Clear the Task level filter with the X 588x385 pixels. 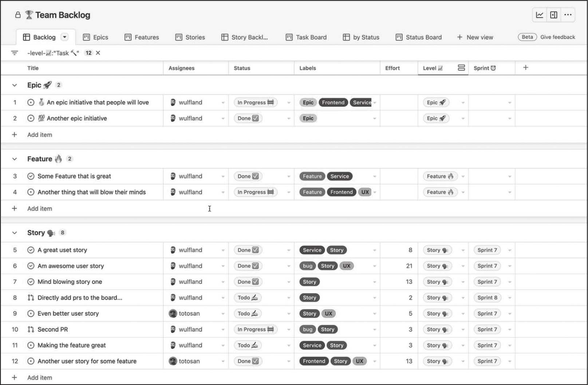click(98, 53)
